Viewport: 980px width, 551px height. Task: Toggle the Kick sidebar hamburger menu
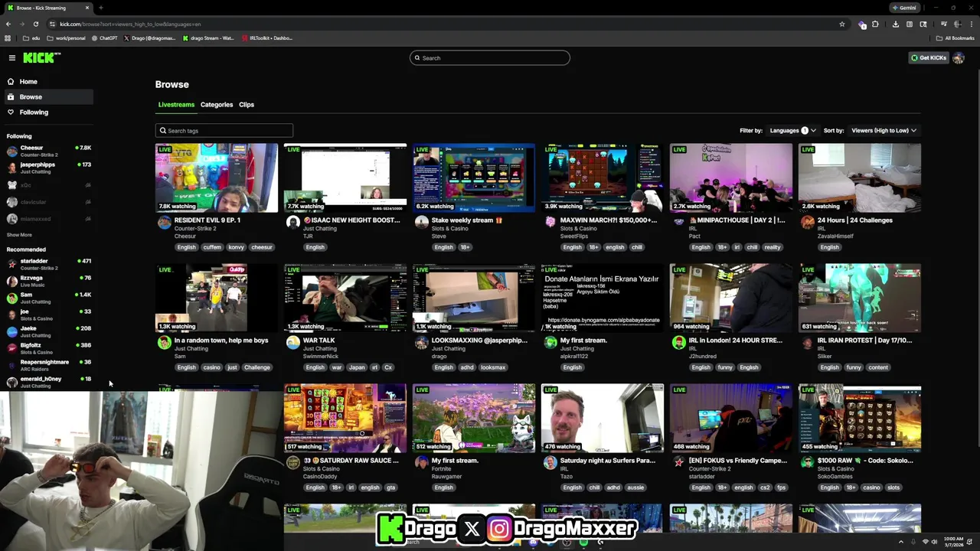coord(12,57)
